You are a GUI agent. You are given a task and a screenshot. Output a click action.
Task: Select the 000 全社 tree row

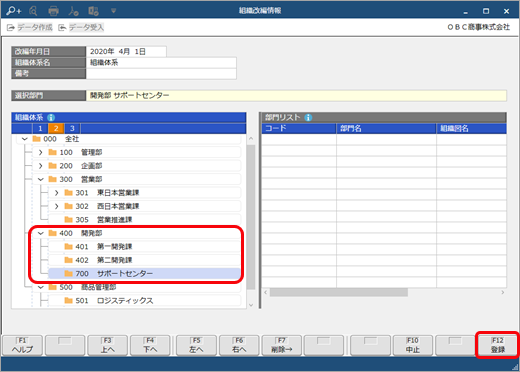pyautogui.click(x=128, y=139)
